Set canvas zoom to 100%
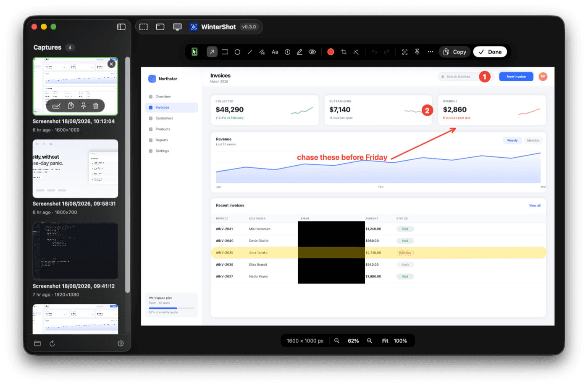 coord(400,341)
